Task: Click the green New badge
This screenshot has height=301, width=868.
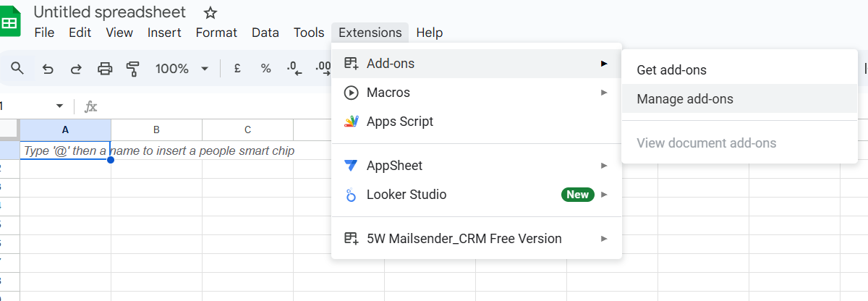Action: pos(577,195)
